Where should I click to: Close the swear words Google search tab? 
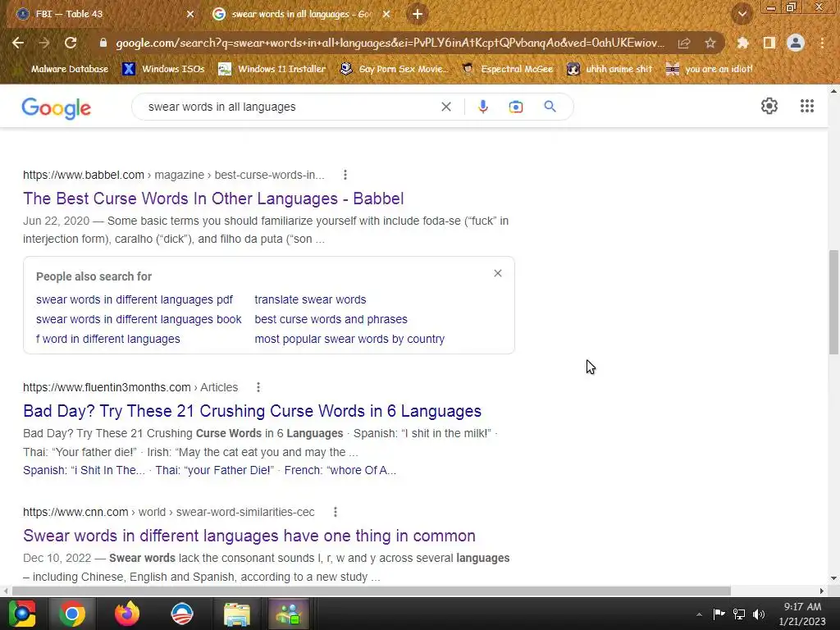click(386, 15)
